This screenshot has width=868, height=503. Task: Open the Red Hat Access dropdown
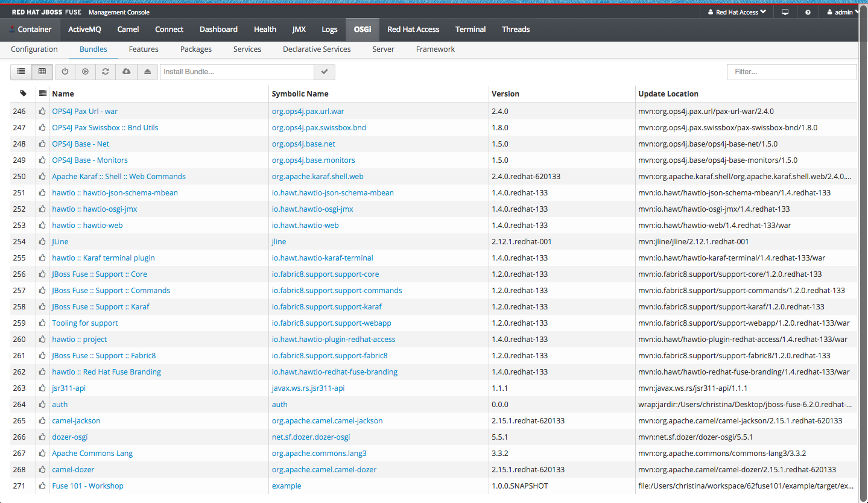tap(737, 12)
